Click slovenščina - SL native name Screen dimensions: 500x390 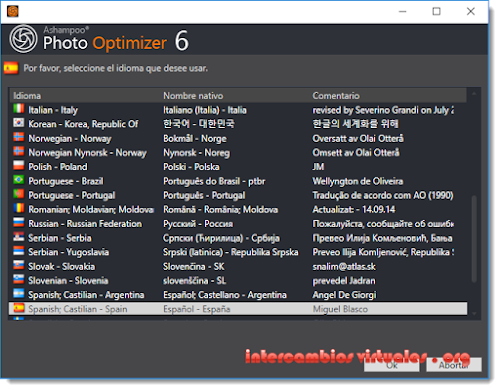coord(194,281)
